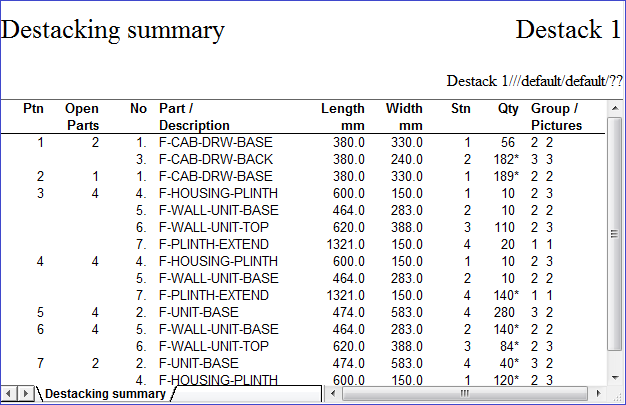This screenshot has width=626, height=405.
Task: Click the tab scroll right arrow
Action: pyautogui.click(x=25, y=394)
